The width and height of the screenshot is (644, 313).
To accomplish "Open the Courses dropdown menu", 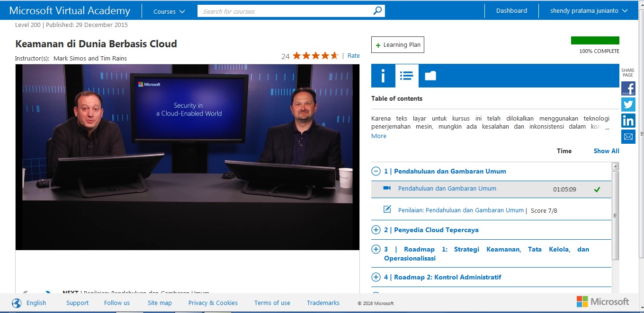I will [168, 10].
